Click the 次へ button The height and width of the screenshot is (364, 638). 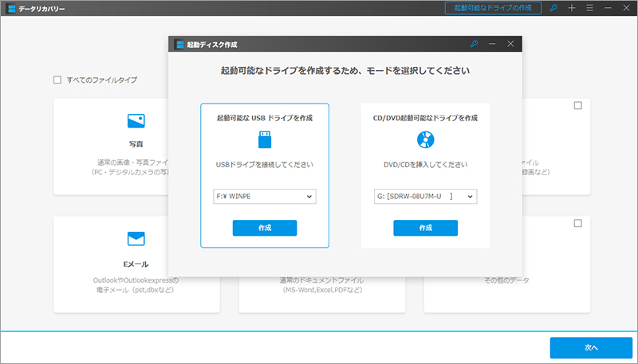(590, 348)
